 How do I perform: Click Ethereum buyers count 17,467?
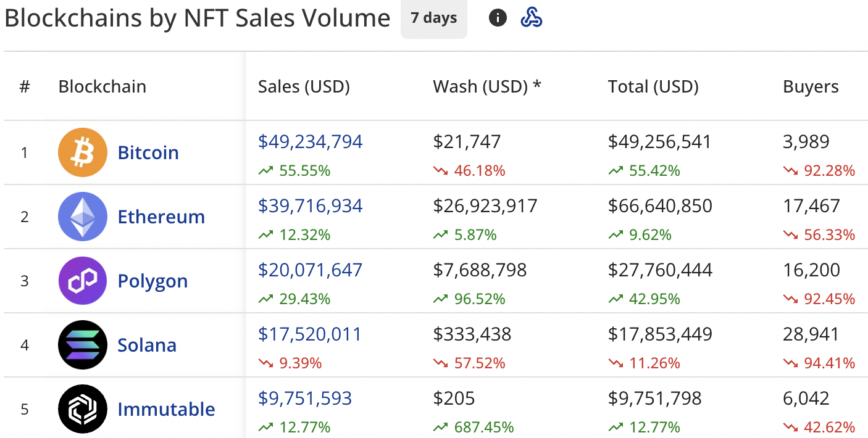click(x=811, y=206)
